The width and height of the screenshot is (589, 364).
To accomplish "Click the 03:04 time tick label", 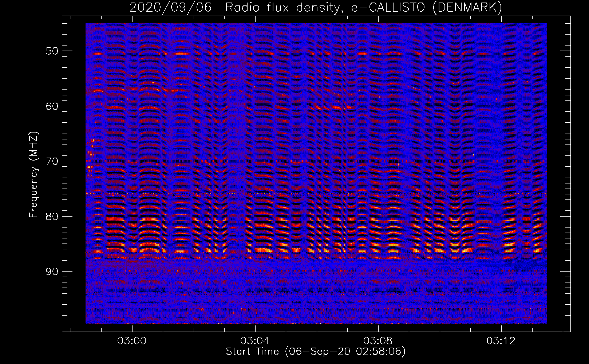I will point(255,341).
